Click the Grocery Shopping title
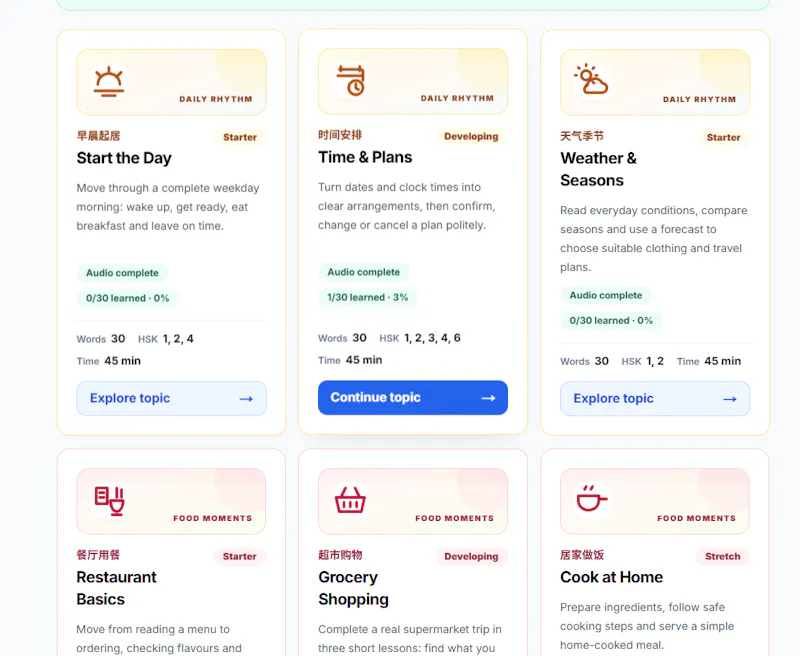The width and height of the screenshot is (800, 656). (x=354, y=588)
